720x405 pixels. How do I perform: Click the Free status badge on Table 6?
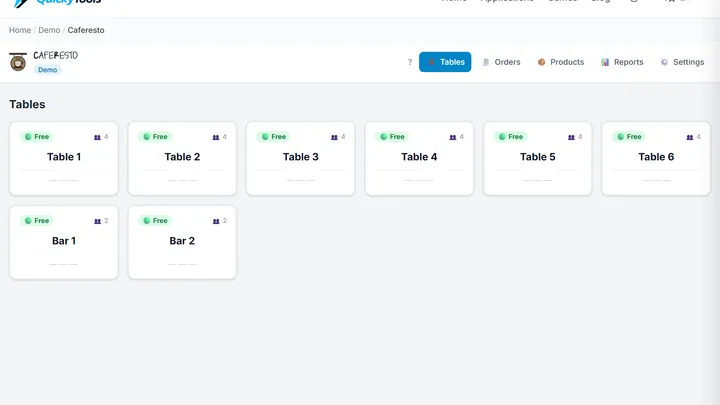(629, 136)
